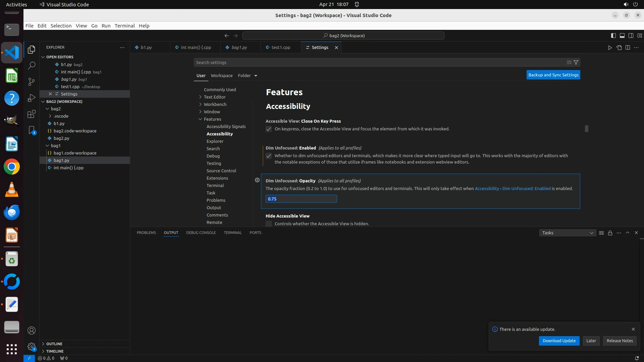
Task: Switch to the DEBUG CONSOLE panel tab
Action: [201, 233]
